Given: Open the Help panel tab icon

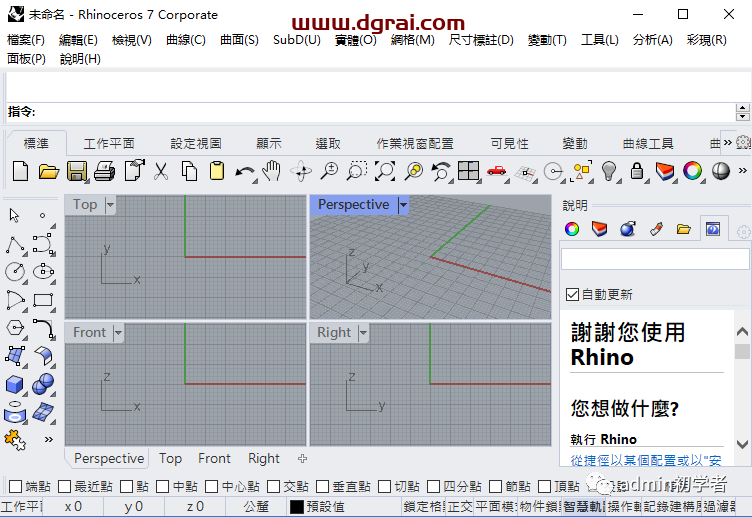Looking at the screenshot, I should coord(713,229).
